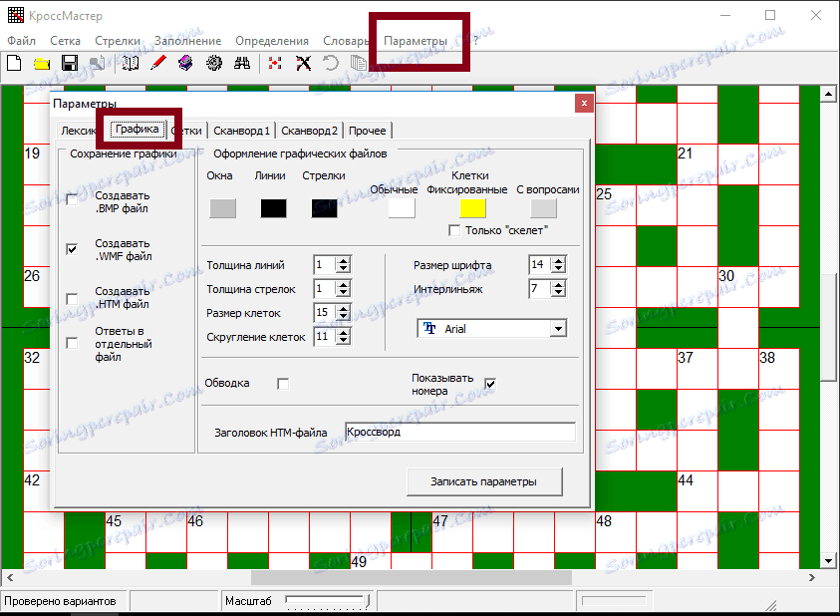Pick the 'Фиксированные' yellow cell color swatch
This screenshot has width=840, height=616.
point(473,208)
